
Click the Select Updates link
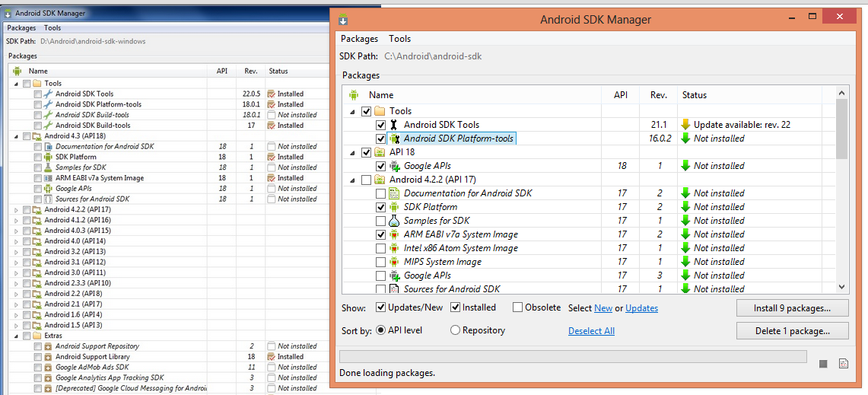click(x=641, y=308)
